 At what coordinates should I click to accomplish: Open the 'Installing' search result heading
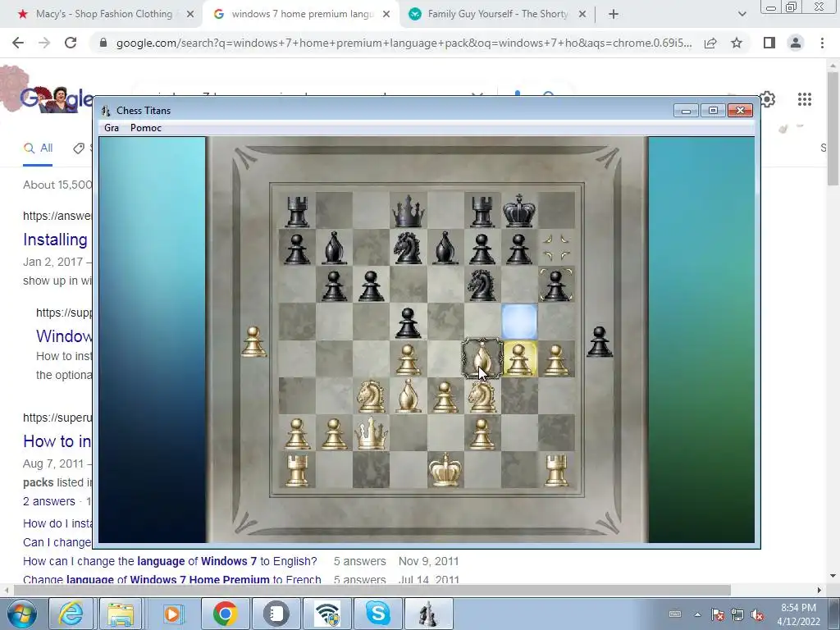pyautogui.click(x=55, y=240)
